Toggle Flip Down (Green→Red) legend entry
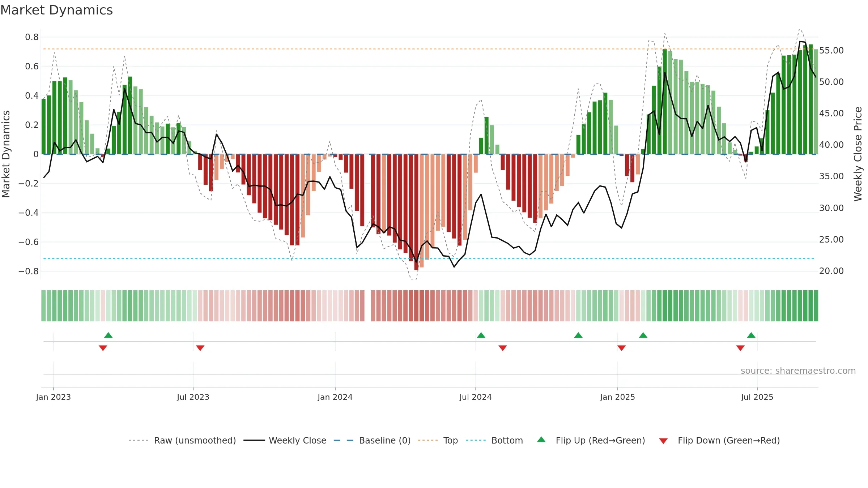Image resolution: width=868 pixels, height=488 pixels. 719,440
